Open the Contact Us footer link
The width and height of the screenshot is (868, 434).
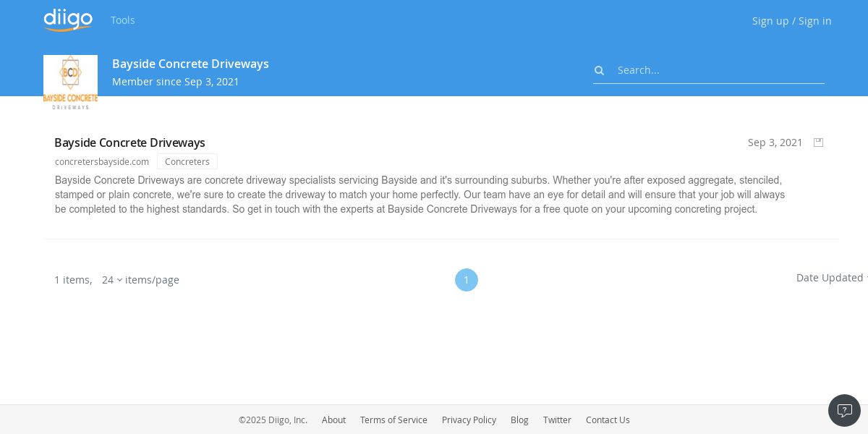click(x=608, y=420)
